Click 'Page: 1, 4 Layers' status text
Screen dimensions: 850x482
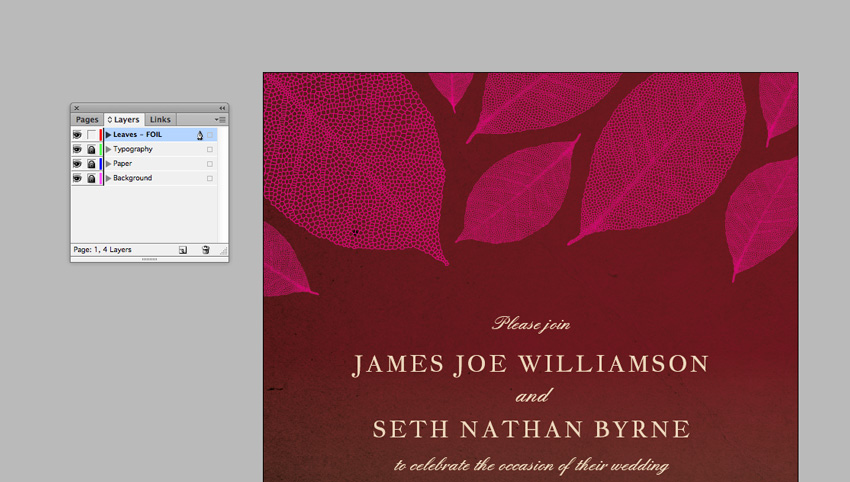click(102, 250)
